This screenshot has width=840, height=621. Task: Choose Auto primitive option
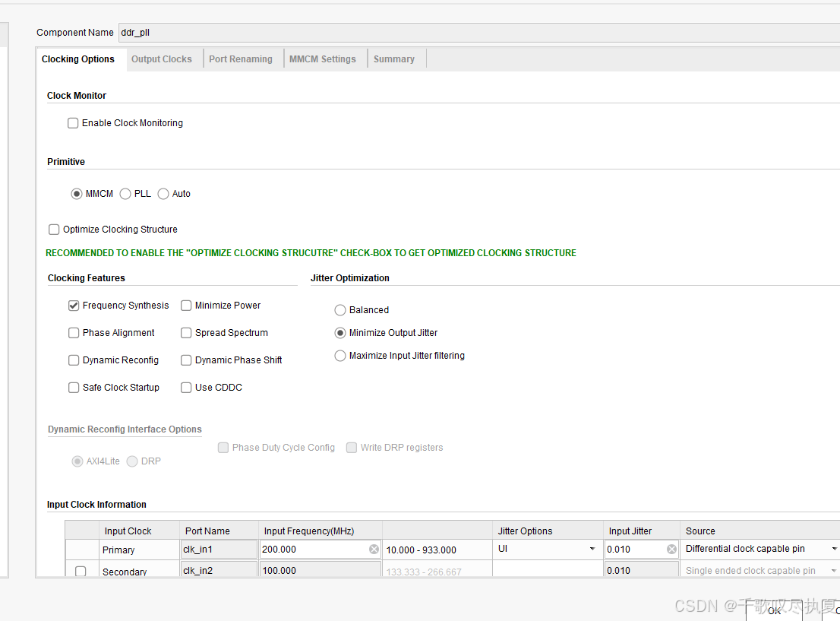click(x=163, y=194)
